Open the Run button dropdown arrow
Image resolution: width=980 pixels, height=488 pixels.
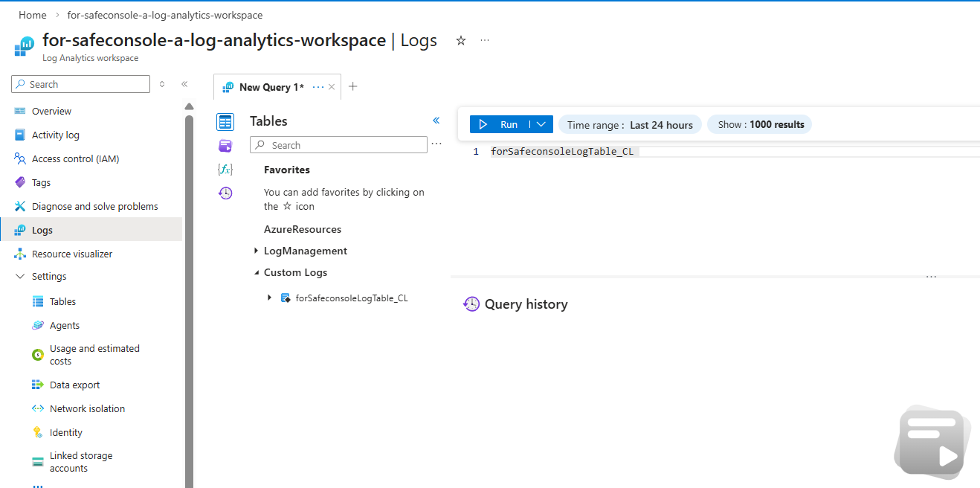[x=541, y=124]
